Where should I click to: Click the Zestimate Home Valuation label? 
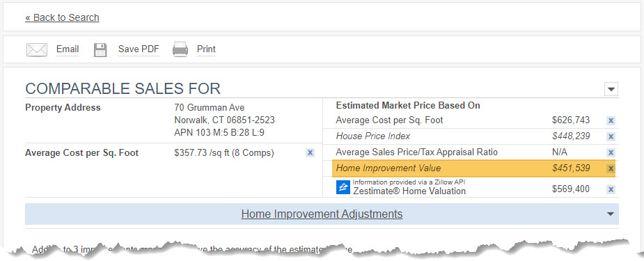coord(409,191)
